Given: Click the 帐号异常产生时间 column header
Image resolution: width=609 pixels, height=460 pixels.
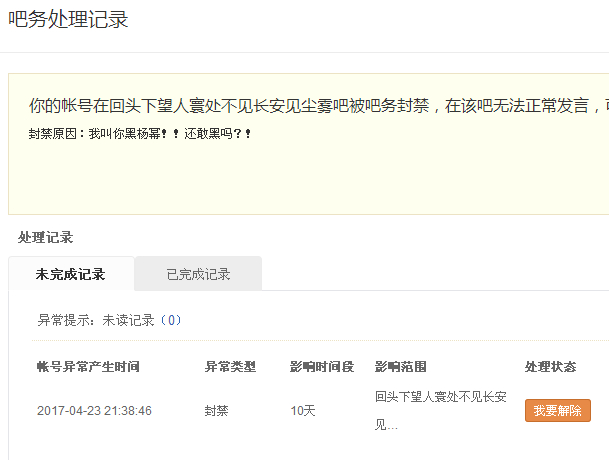Looking at the screenshot, I should [x=88, y=367].
